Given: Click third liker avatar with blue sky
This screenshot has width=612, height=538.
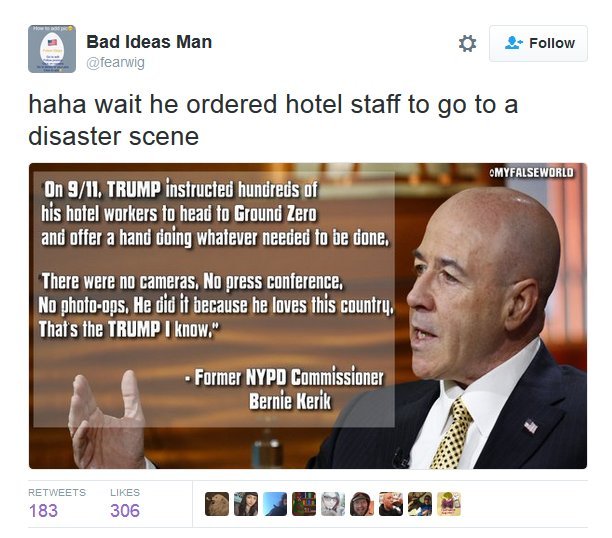Looking at the screenshot, I should click(x=275, y=504).
